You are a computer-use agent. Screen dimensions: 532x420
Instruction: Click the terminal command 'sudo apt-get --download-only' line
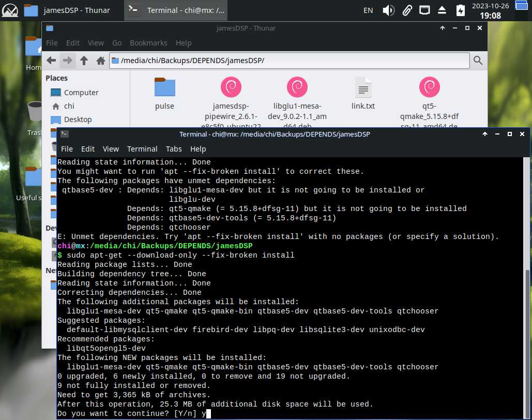[x=176, y=256]
